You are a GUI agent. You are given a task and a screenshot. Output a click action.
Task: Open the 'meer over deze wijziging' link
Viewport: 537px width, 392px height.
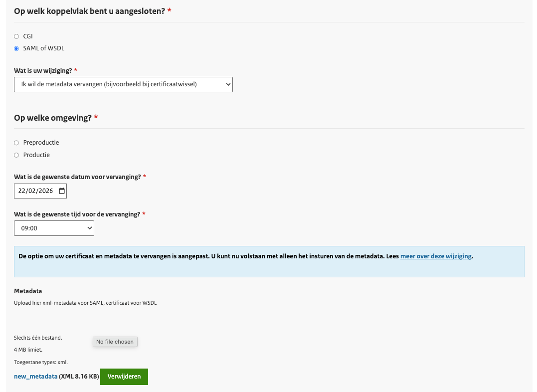point(436,256)
